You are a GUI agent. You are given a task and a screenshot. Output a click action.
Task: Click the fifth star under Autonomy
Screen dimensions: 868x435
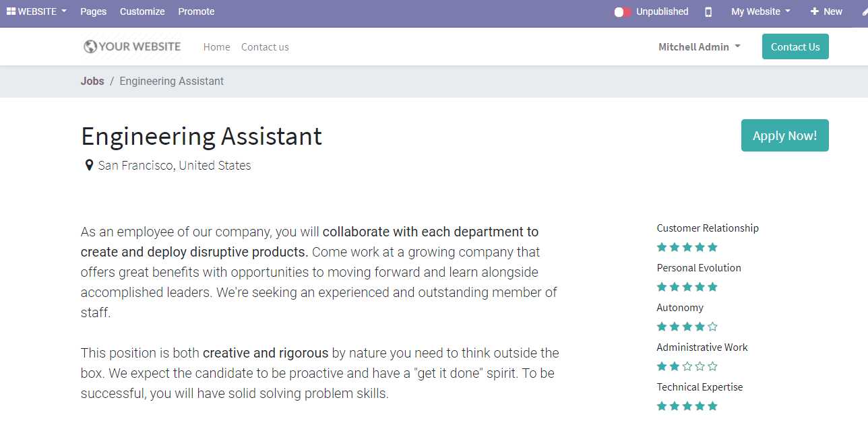pyautogui.click(x=713, y=327)
